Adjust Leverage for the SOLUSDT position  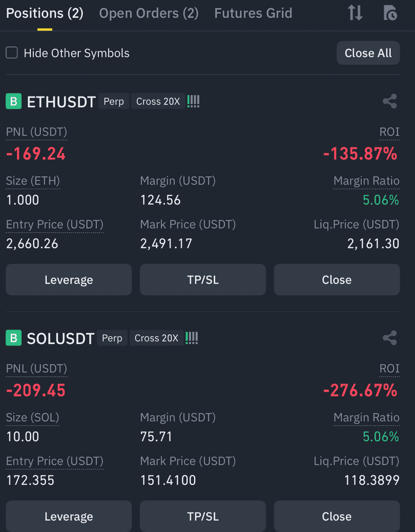click(x=69, y=516)
